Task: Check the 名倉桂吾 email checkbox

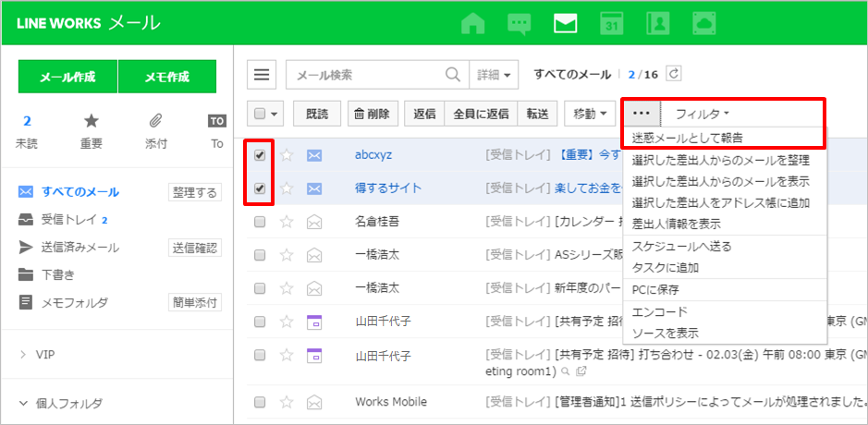Action: point(260,222)
